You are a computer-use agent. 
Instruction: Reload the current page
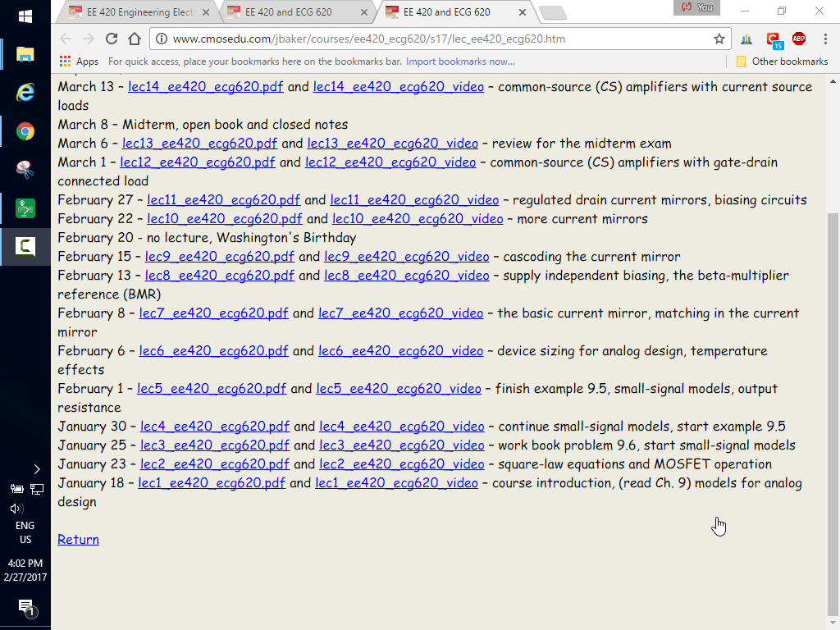pos(112,39)
